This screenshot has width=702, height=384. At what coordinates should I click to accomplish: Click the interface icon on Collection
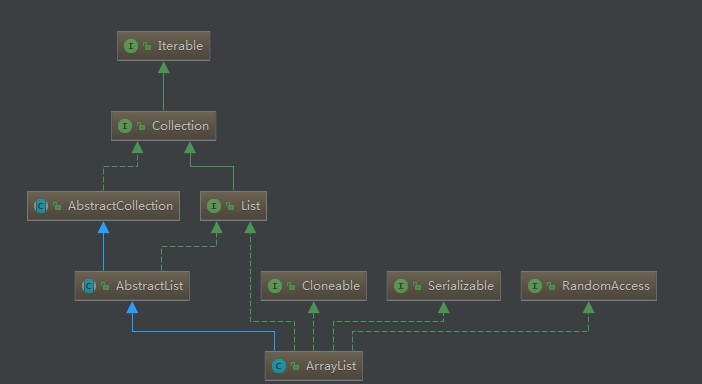(x=125, y=126)
